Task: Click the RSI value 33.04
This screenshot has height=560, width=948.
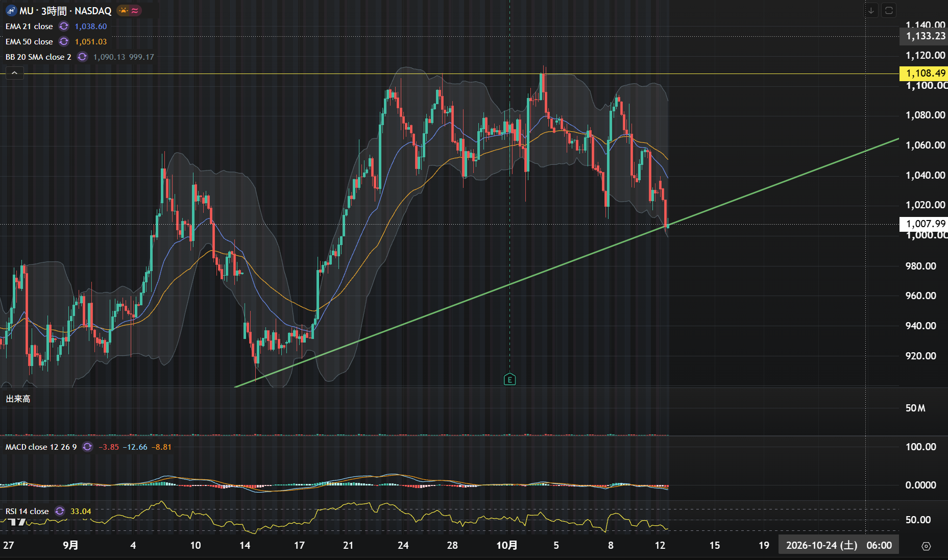Action: pos(81,511)
